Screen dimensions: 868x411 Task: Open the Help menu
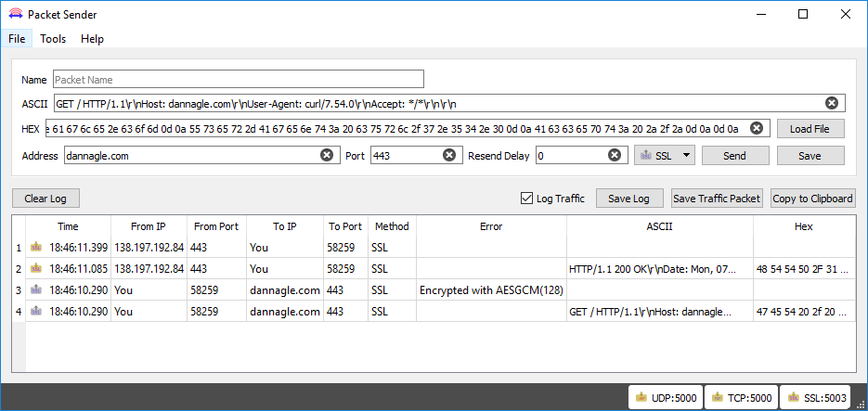[92, 39]
